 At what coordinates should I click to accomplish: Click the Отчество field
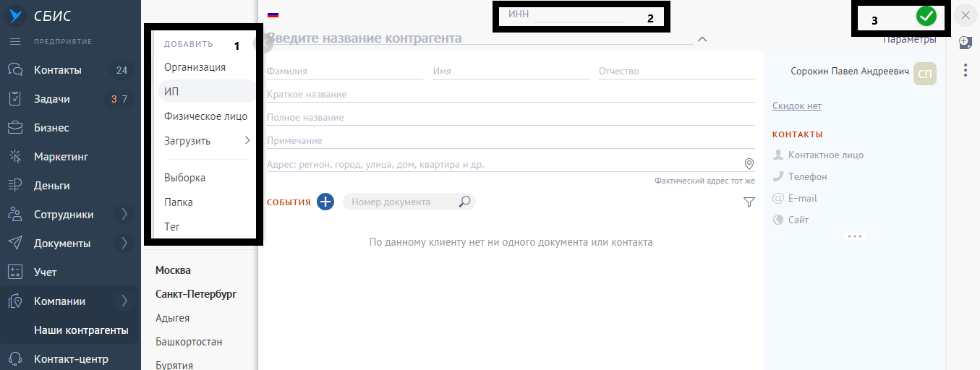677,71
